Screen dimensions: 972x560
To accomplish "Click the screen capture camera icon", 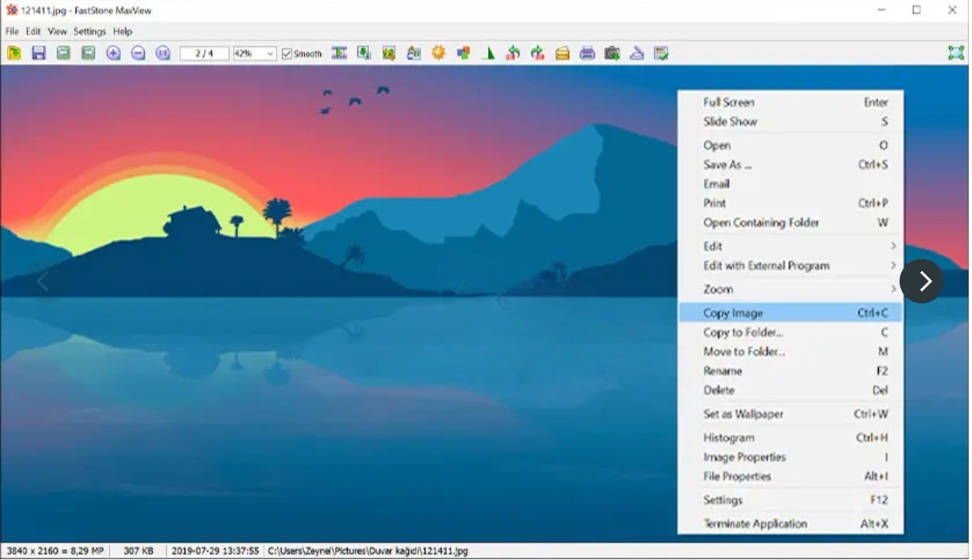I will click(x=612, y=53).
